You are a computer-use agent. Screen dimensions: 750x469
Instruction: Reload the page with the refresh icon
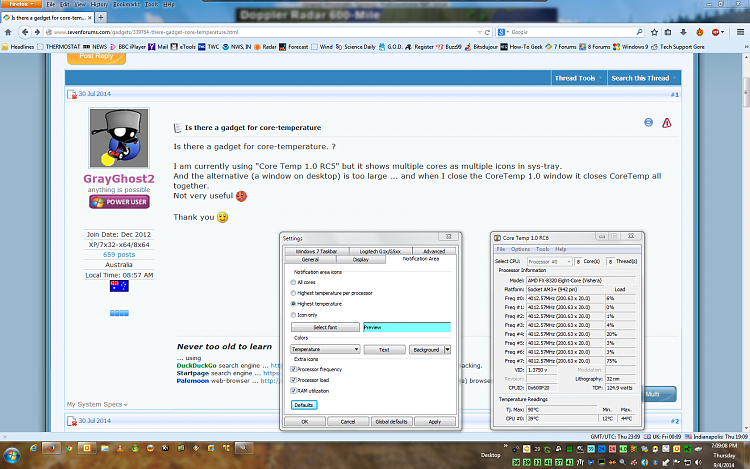487,32
